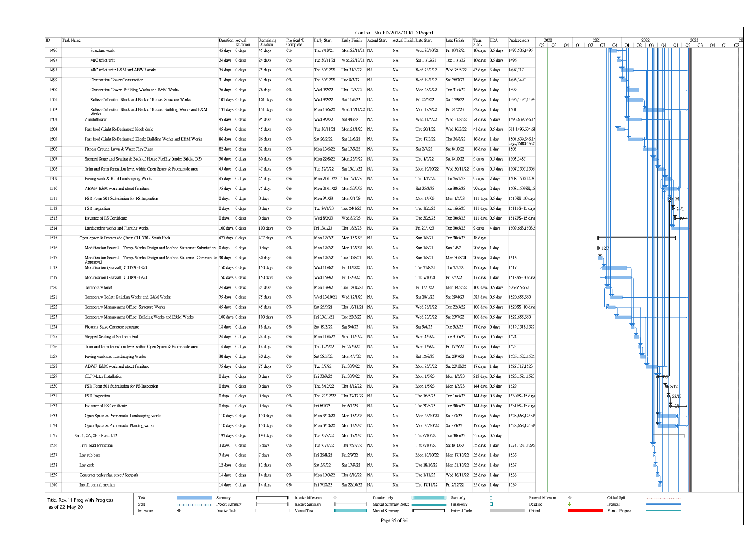
Task: Select the Project Summary bar symbol in the legend
Action: tap(272, 504)
